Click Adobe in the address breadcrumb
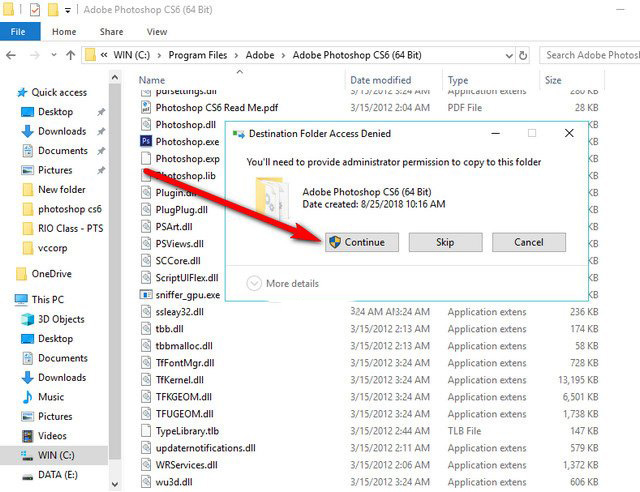Viewport: 640px width, 492px height. click(260, 55)
